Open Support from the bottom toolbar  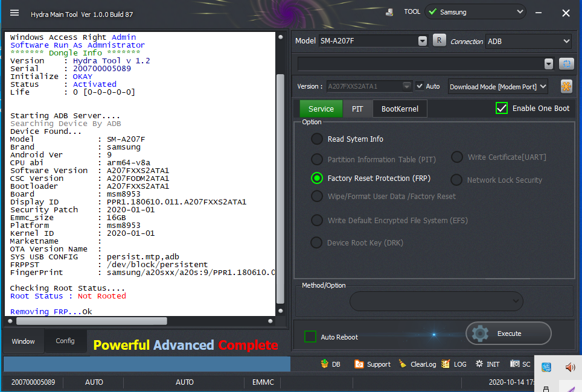pos(359,364)
